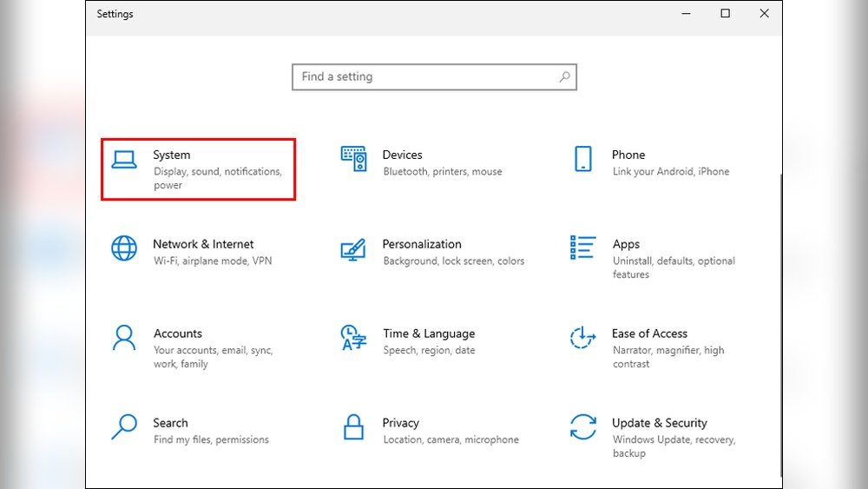Viewport: 868px width, 489px height.
Task: Click the Privacy padlock icon
Action: 353,427
